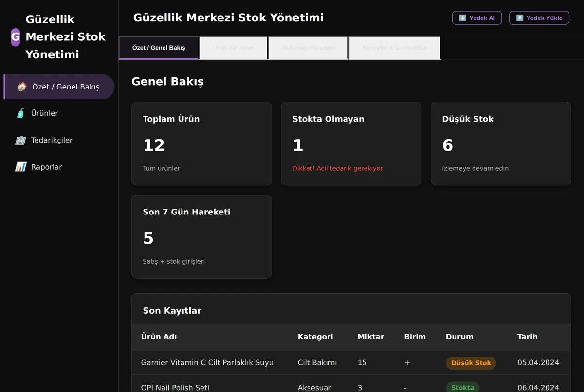This screenshot has width=584, height=392.
Task: Click the Toplam Ürün summary card
Action: tap(201, 143)
